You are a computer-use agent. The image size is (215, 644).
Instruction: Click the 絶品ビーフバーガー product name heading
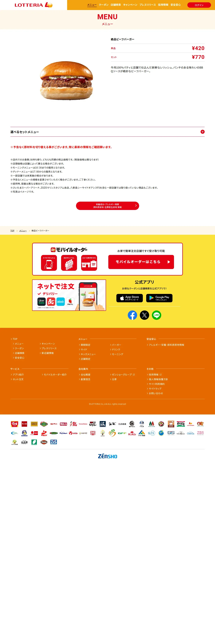point(123,39)
